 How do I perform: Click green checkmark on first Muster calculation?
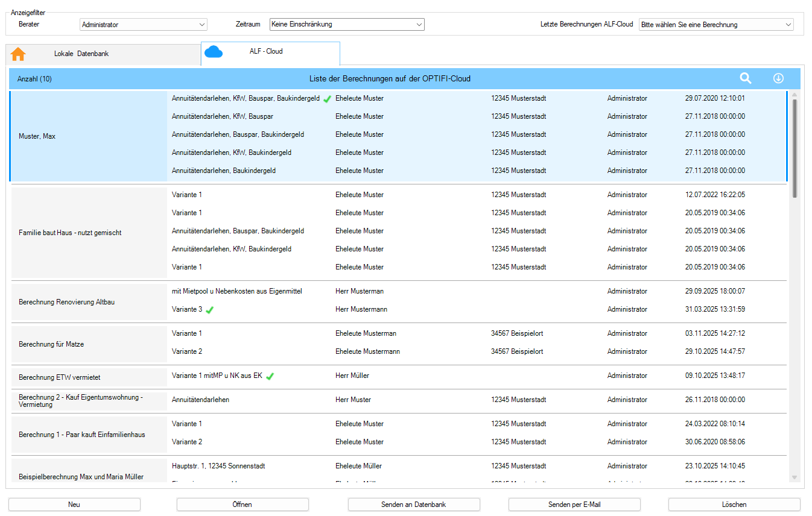coord(327,99)
